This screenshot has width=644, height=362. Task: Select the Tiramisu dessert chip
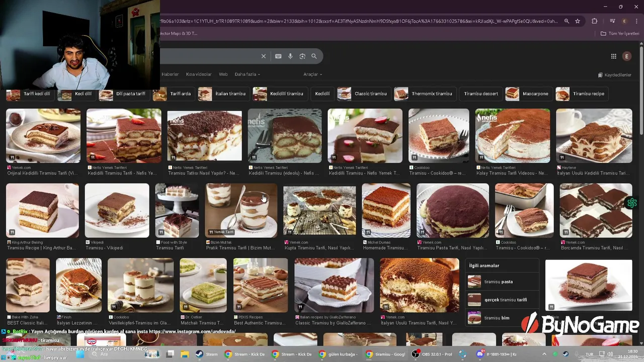[480, 94]
